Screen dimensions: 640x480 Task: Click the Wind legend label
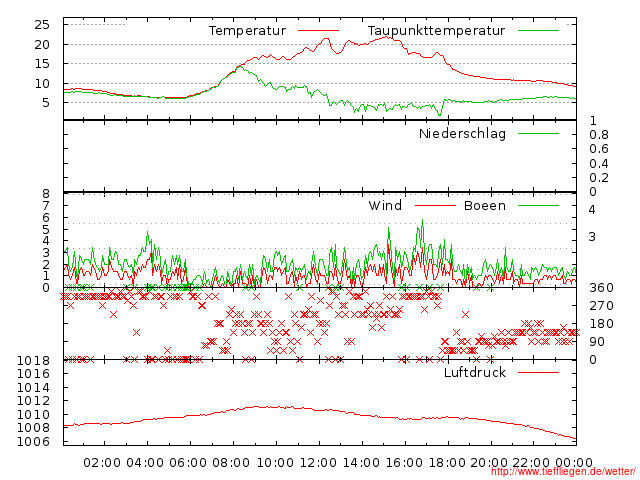[x=385, y=206]
